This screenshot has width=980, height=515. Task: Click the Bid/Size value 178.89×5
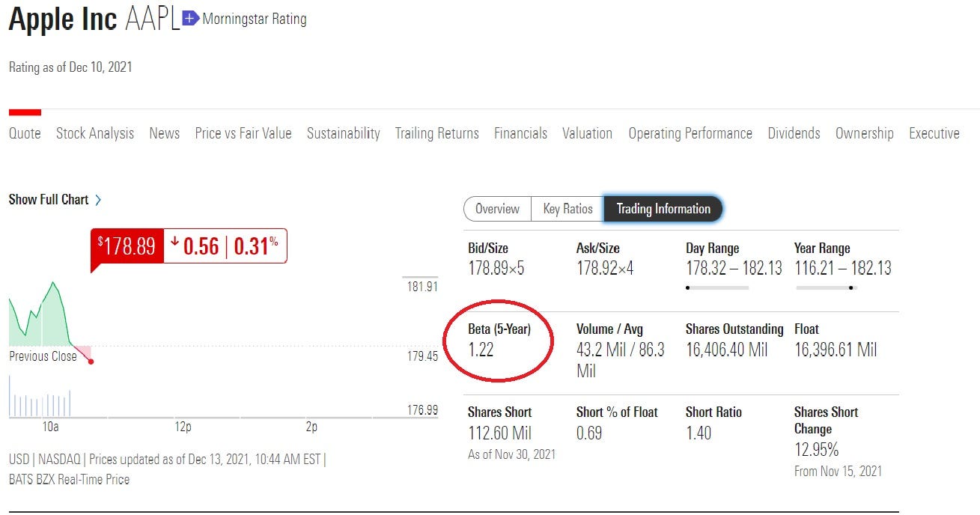[x=496, y=268]
